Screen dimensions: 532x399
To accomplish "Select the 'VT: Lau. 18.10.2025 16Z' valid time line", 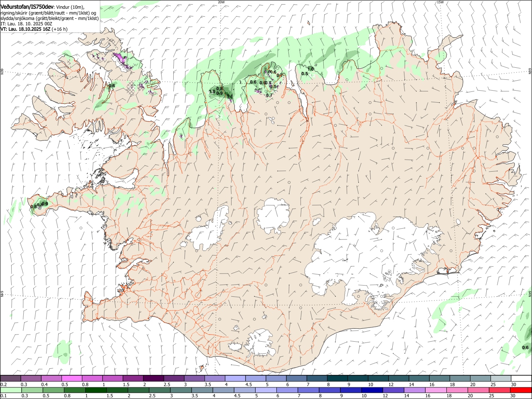I will (26, 29).
